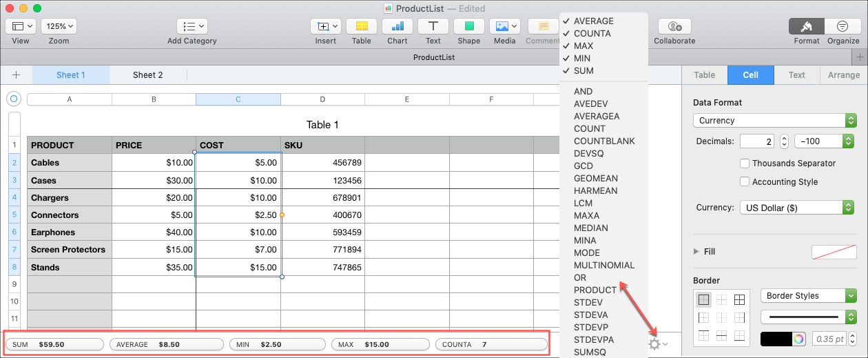Image resolution: width=868 pixels, height=358 pixels.
Task: Choose COUNTBLANK from the function list
Action: [x=603, y=141]
